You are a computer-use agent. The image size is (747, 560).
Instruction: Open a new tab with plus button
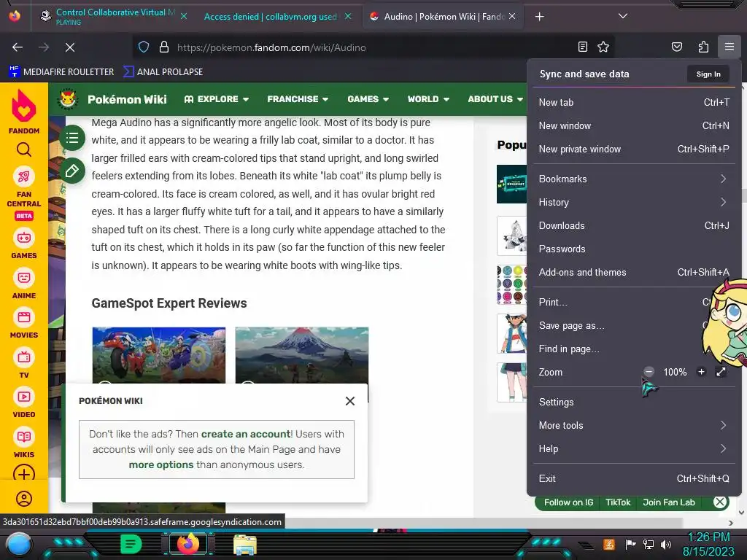539,17
